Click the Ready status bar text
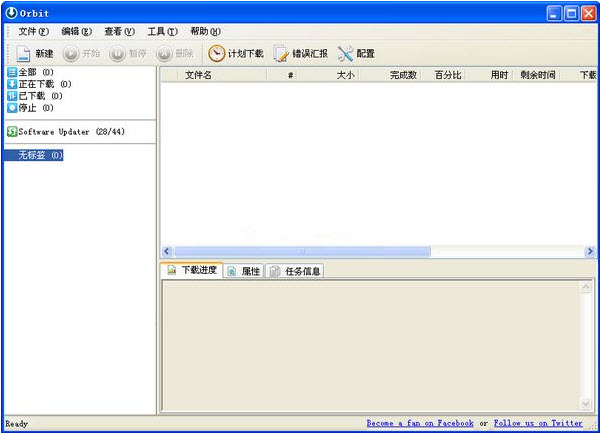 tap(17, 424)
